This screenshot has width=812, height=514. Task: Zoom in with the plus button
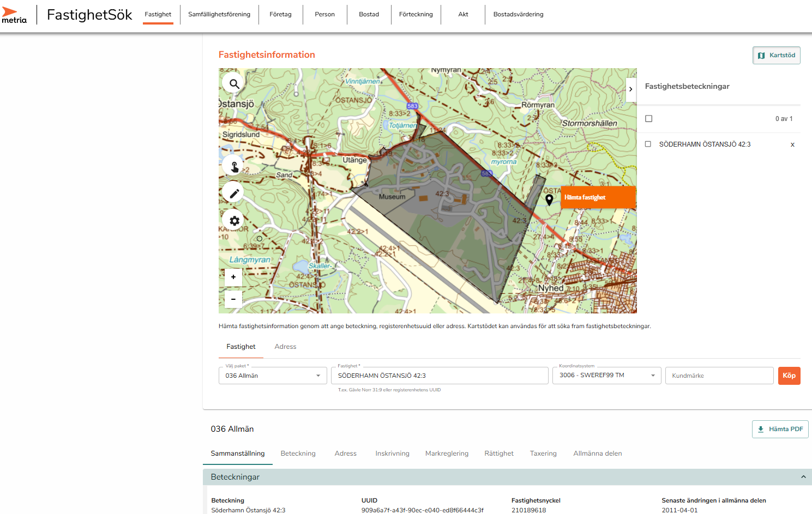point(233,277)
